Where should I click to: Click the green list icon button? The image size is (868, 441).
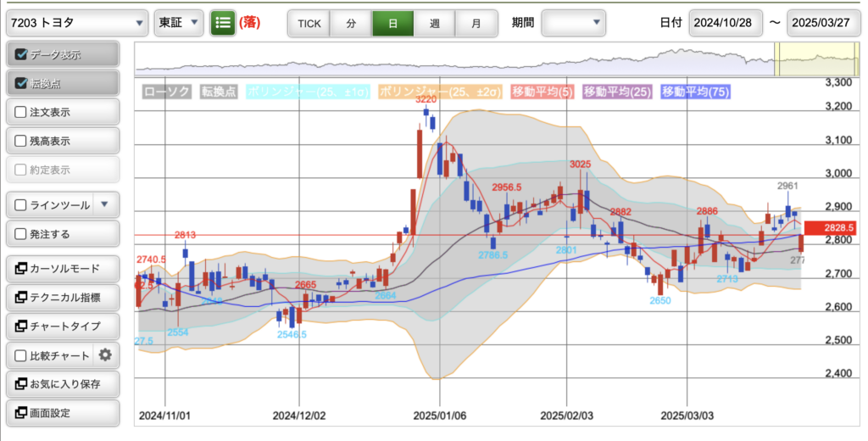(x=223, y=23)
